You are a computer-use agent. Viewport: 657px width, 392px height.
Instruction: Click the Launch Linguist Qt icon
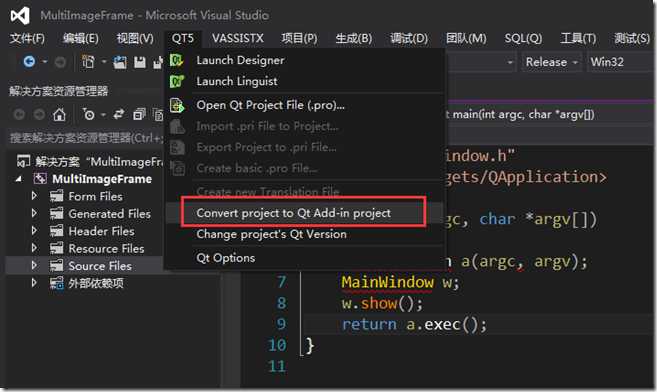pyautogui.click(x=176, y=81)
